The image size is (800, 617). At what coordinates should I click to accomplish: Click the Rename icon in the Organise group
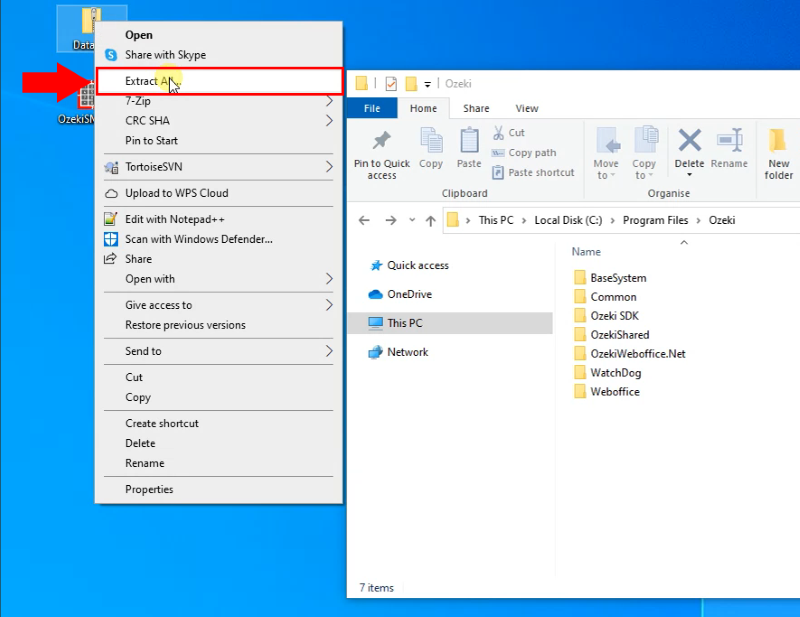point(730,140)
